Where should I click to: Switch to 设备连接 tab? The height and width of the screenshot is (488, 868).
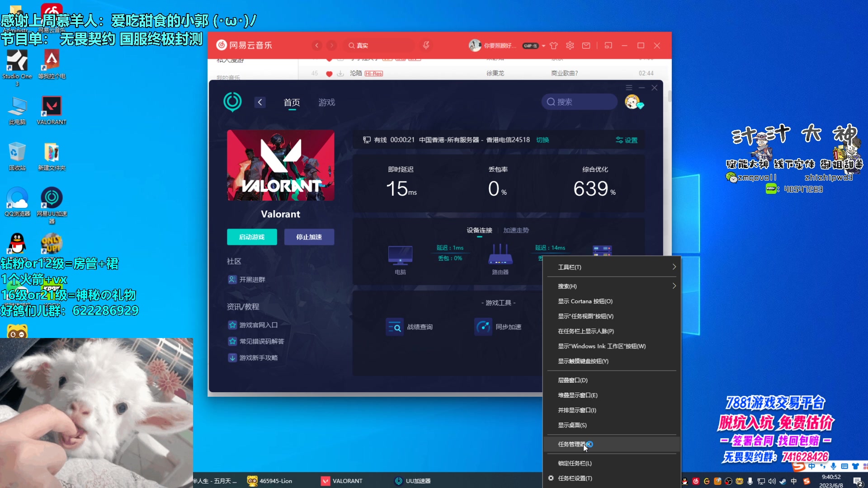tap(479, 230)
